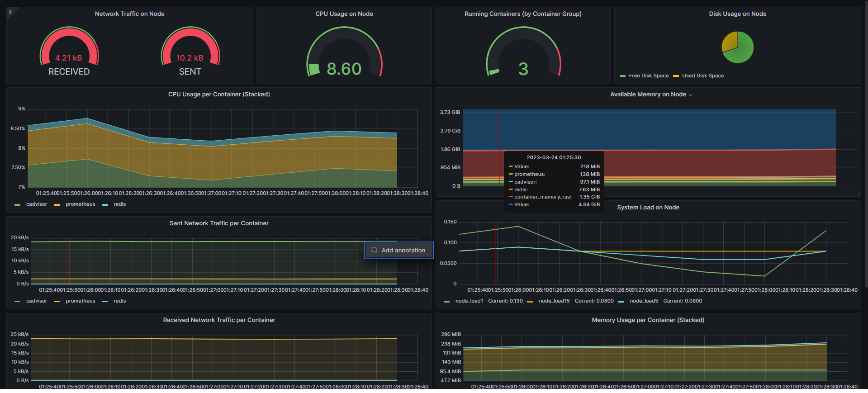Open the CPU Usage per Container (Stacked) title menu

pos(219,95)
